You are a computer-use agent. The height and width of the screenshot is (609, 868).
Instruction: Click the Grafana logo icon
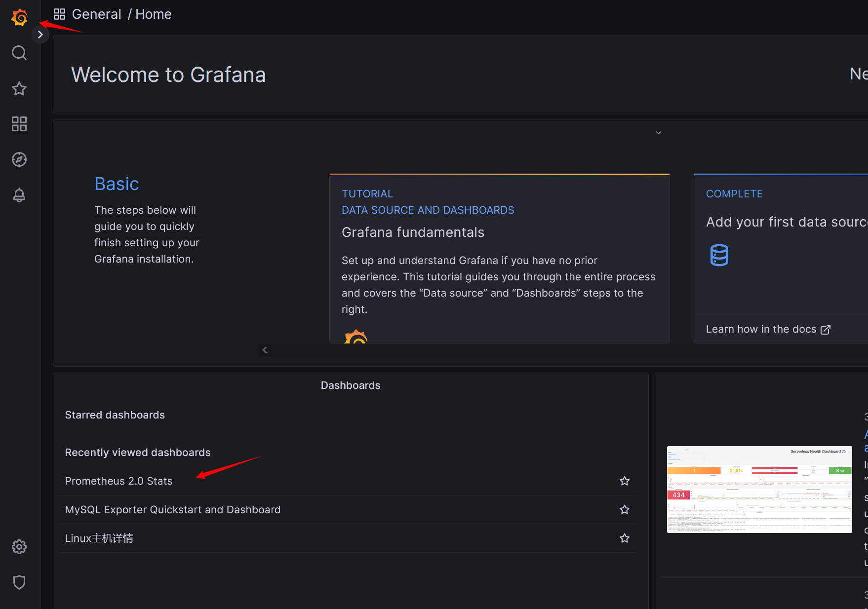click(19, 18)
